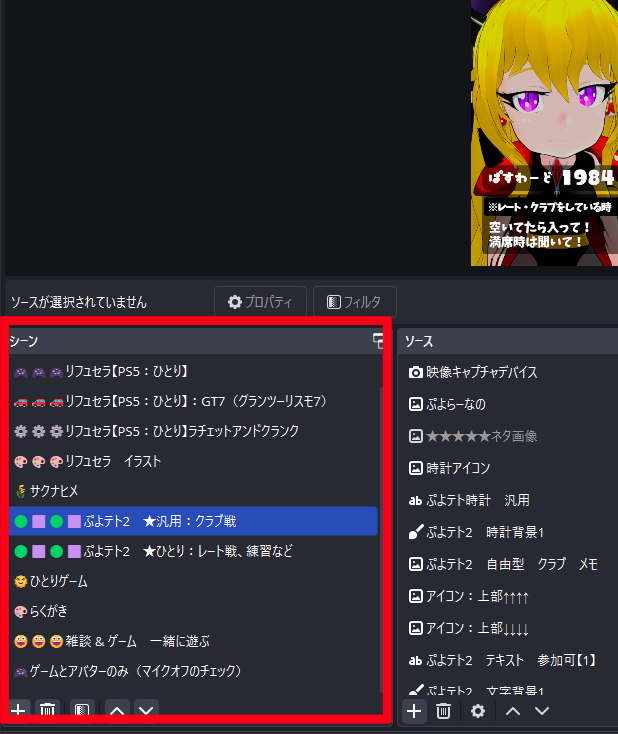This screenshot has width=618, height=734.
Task: Select the らくがき scene
Action: tap(48, 611)
